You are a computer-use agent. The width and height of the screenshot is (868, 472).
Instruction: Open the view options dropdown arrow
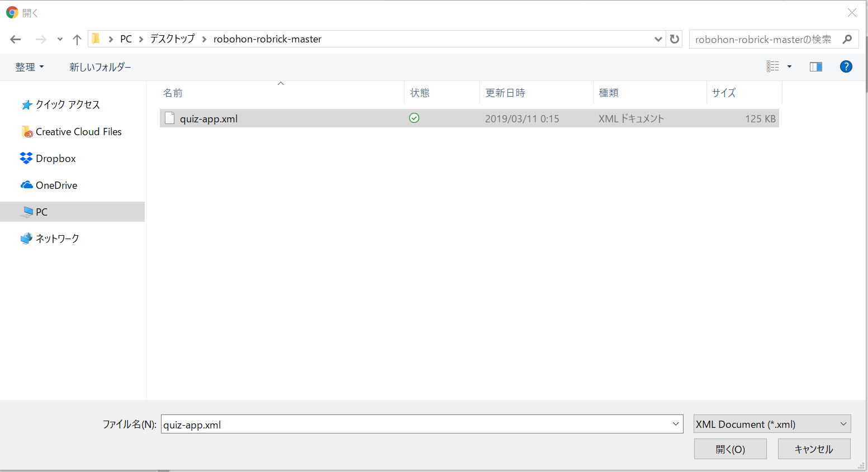pyautogui.click(x=789, y=66)
